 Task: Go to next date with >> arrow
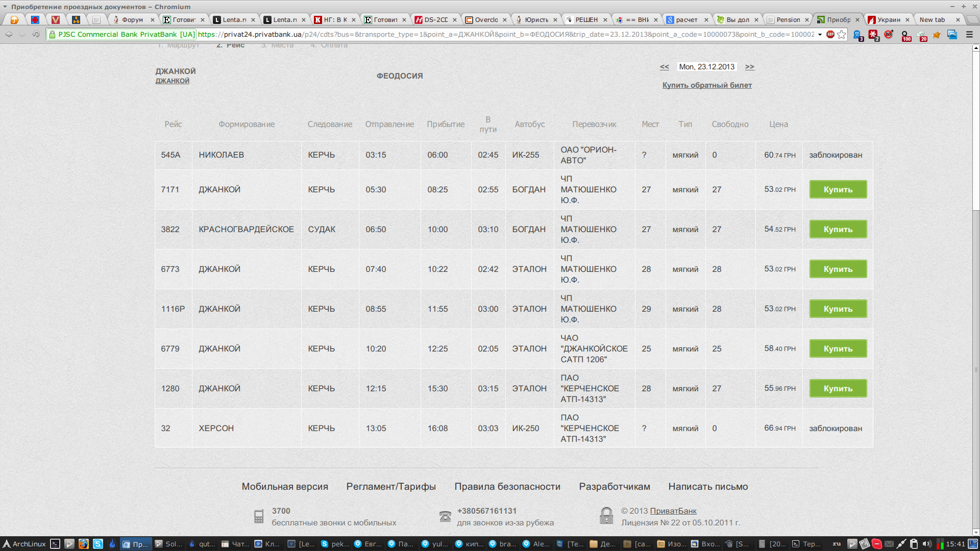click(x=749, y=67)
